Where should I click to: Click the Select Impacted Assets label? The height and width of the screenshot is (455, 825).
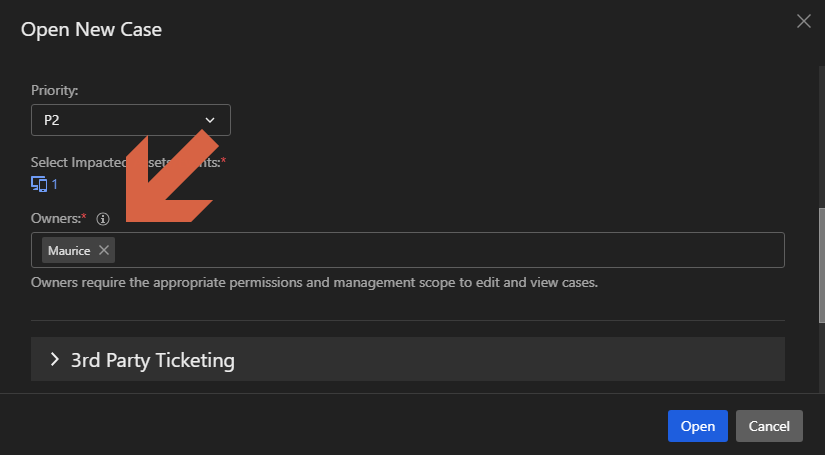coord(75,162)
